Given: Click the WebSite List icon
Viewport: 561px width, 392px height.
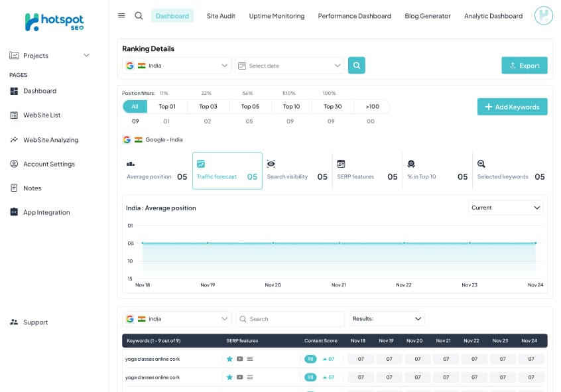Looking at the screenshot, I should (14, 115).
